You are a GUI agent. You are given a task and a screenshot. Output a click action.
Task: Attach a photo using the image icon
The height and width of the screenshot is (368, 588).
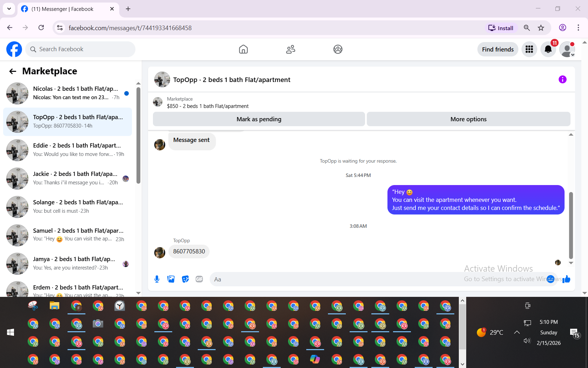171,279
